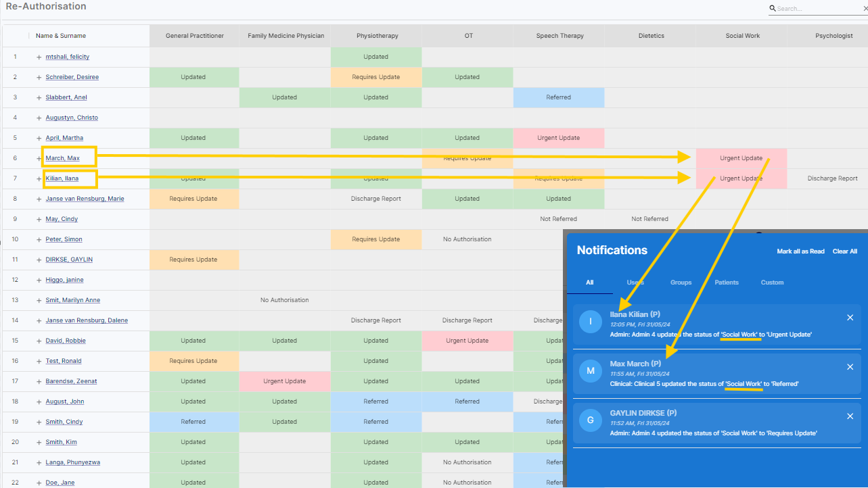Viewport: 868px width, 488px height.
Task: Open patient link Slabbert, Anel
Action: (x=66, y=97)
